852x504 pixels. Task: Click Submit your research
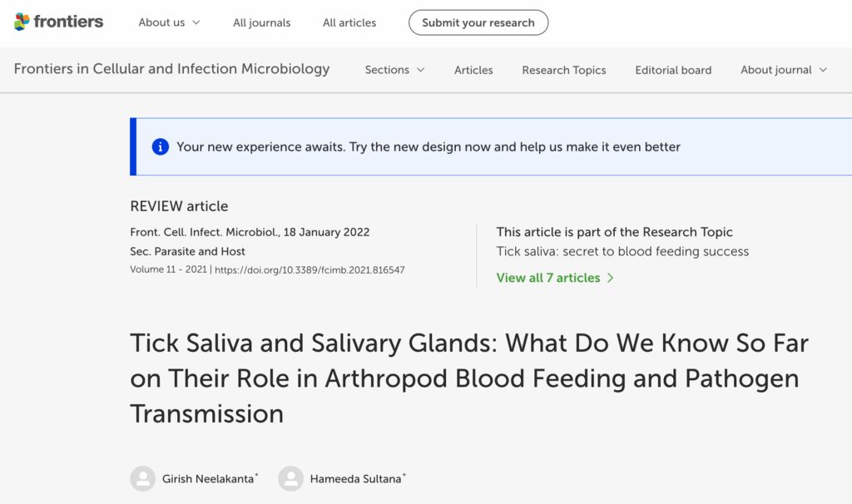coord(478,22)
